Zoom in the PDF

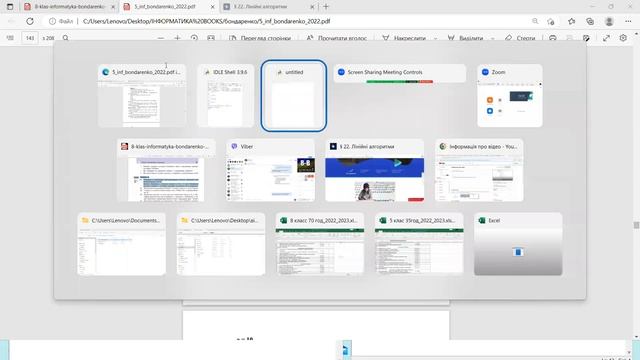coord(177,38)
